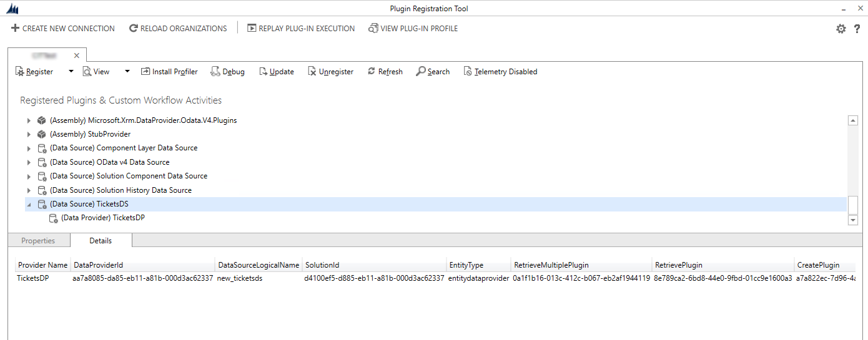Click the Microsoft.Xrm.DataProvider.Odata.V4.Plugins assembly icon
Viewport: 868px width, 340px height.
click(x=41, y=120)
